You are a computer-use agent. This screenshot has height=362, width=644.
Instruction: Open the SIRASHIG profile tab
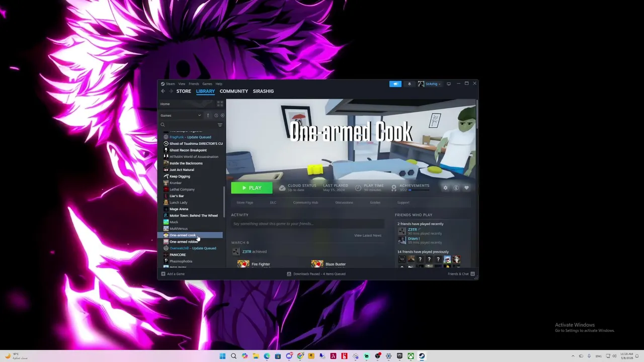tap(263, 91)
